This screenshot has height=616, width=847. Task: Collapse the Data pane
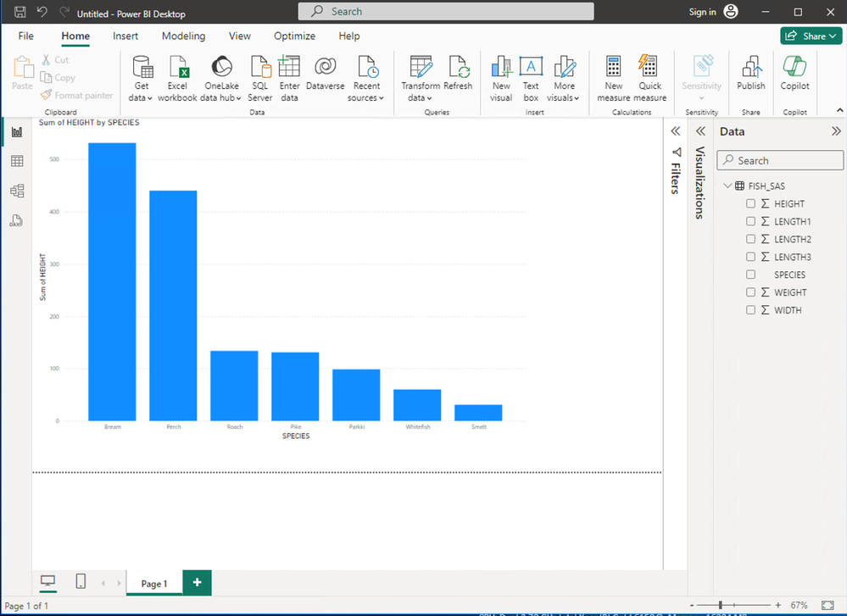(836, 131)
